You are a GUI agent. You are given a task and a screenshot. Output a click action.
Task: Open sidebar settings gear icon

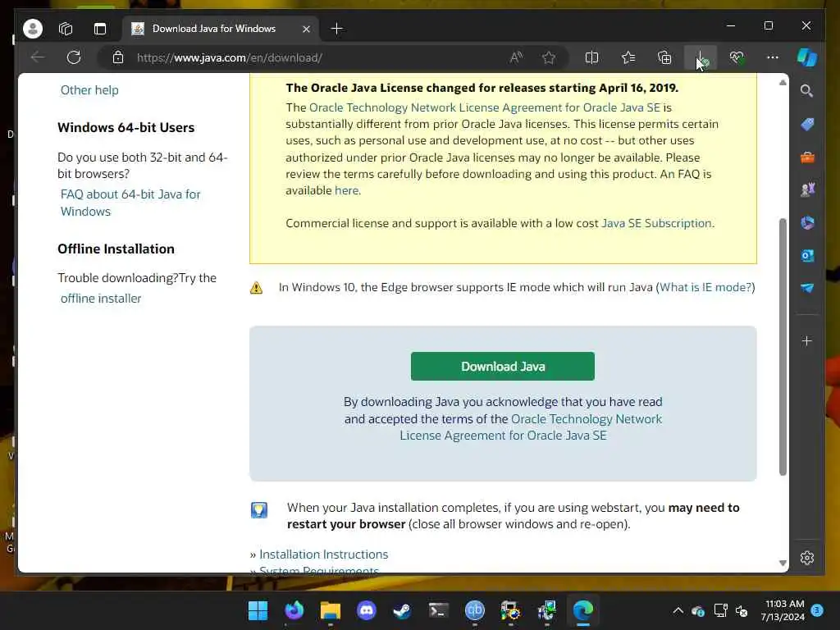(x=807, y=558)
